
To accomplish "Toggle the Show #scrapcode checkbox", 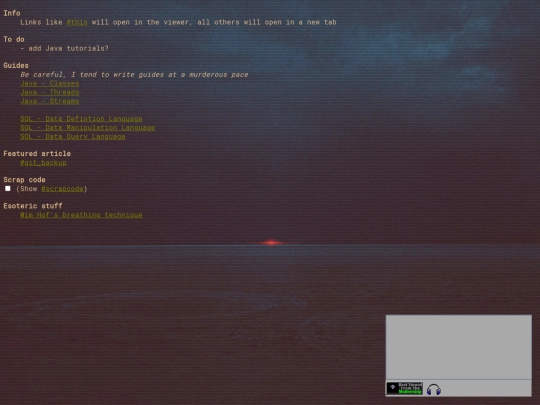I will pyautogui.click(x=8, y=188).
